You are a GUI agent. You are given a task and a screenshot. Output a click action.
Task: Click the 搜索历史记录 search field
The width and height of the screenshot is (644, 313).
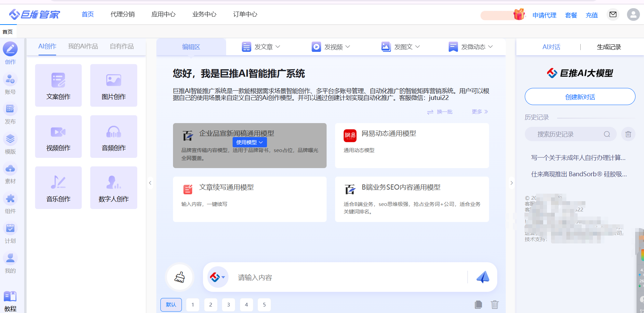click(570, 134)
